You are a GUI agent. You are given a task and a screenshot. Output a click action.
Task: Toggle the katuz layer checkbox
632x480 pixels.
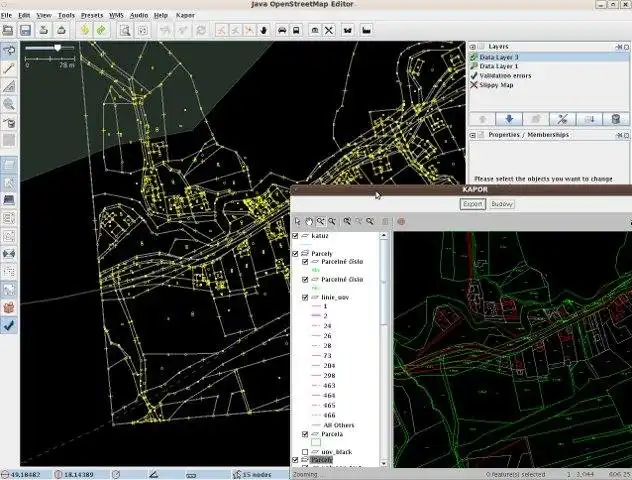tap(295, 236)
